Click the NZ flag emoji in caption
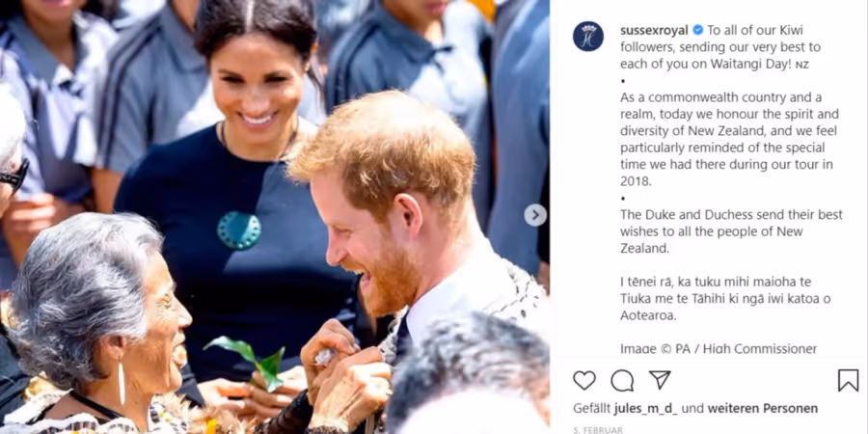 [x=801, y=65]
